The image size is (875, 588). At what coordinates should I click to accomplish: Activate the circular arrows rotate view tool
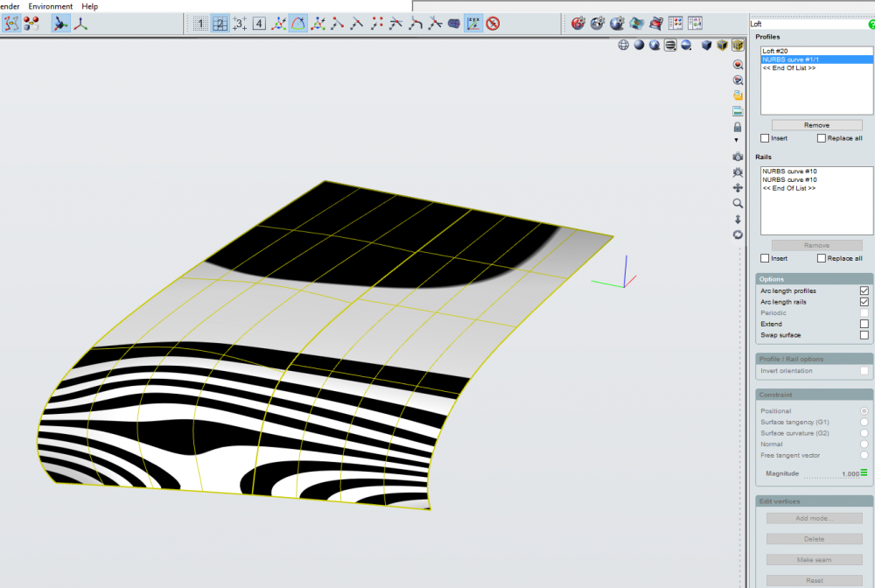click(738, 234)
